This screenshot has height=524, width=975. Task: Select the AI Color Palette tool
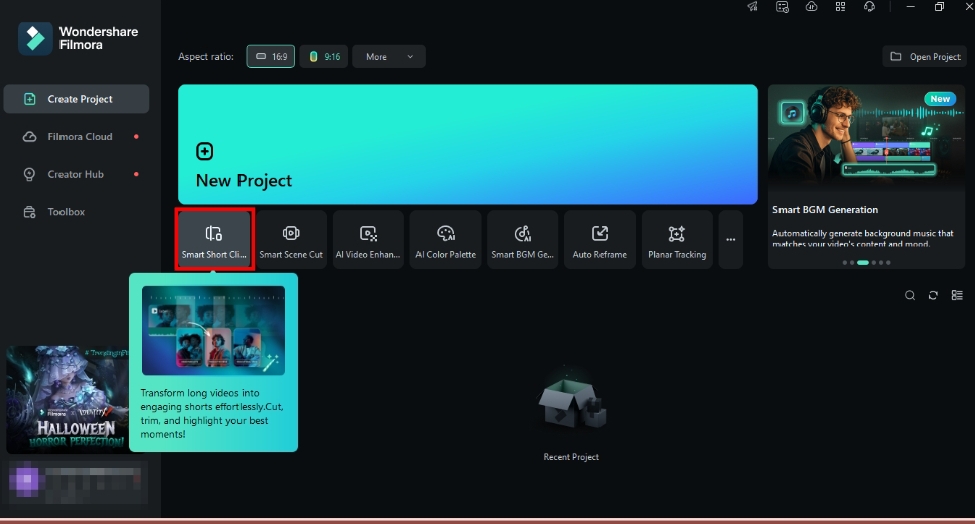(445, 240)
